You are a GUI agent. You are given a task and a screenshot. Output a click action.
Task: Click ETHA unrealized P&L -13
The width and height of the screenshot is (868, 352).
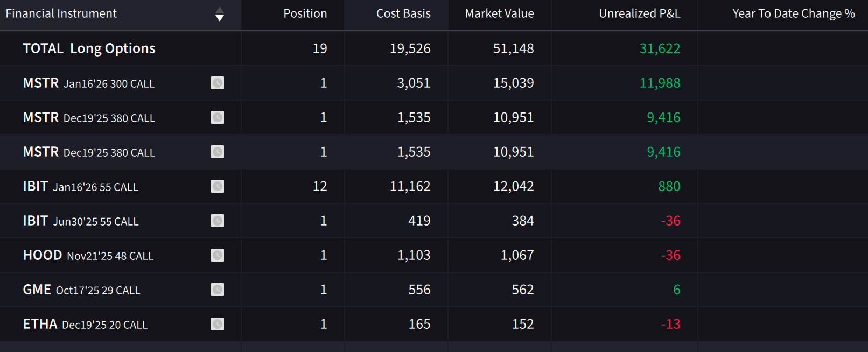(671, 324)
